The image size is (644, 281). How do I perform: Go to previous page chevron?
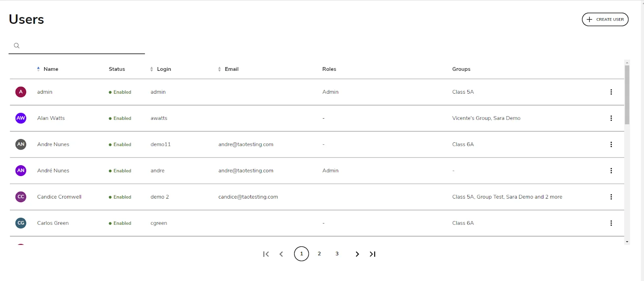coord(281,254)
